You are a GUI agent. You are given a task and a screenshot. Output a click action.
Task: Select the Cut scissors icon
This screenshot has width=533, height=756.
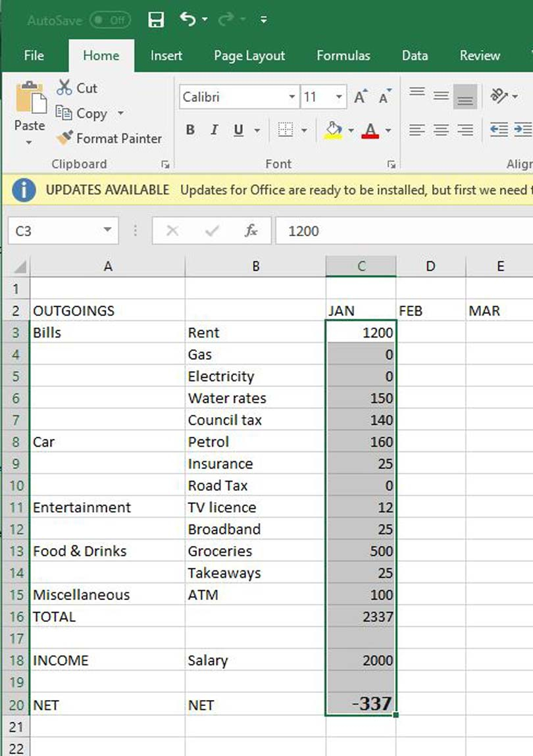coord(65,88)
